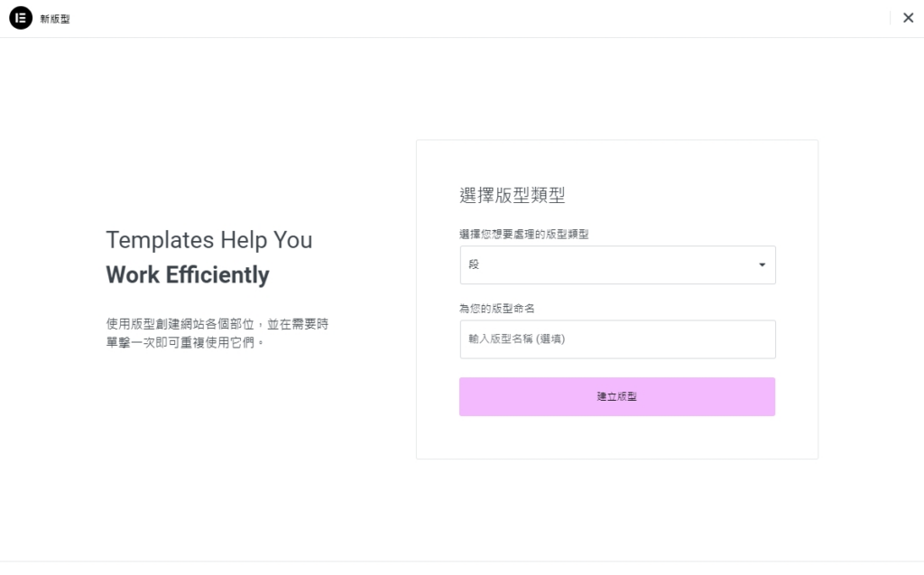Click description line starting with 單擊一次
924x575 pixels.
(x=185, y=343)
